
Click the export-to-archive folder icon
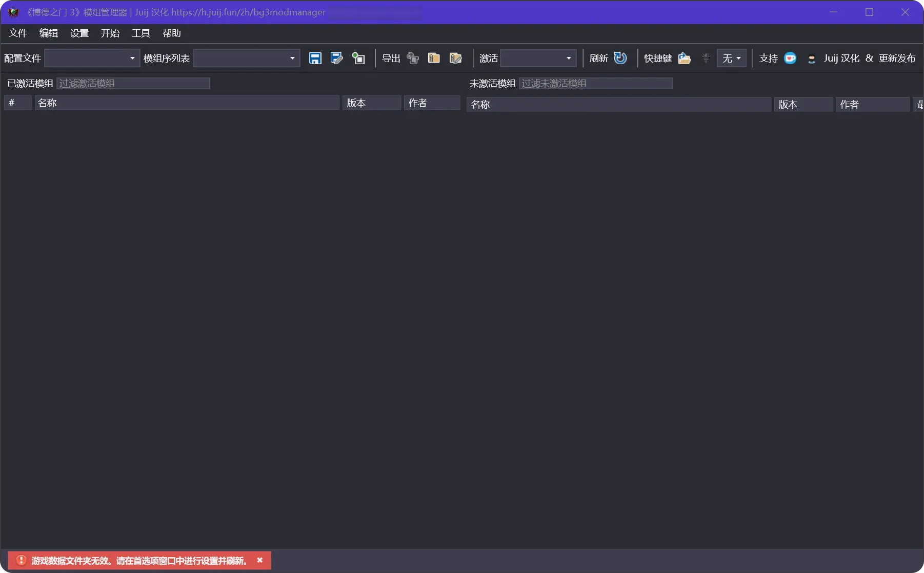pyautogui.click(x=434, y=58)
